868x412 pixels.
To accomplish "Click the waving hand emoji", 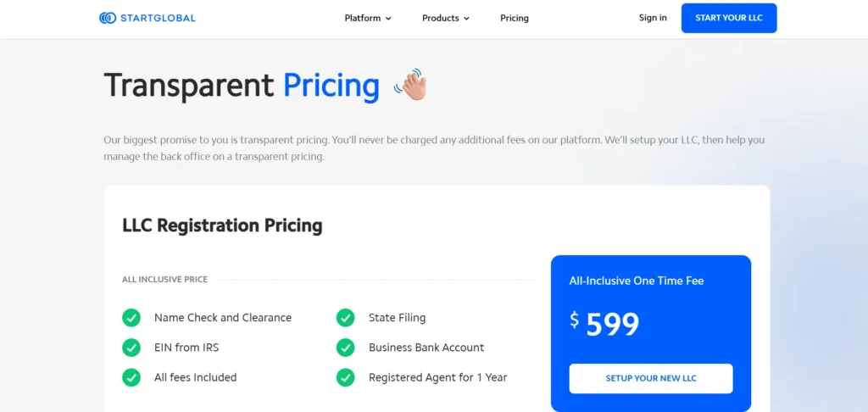I will [x=411, y=85].
